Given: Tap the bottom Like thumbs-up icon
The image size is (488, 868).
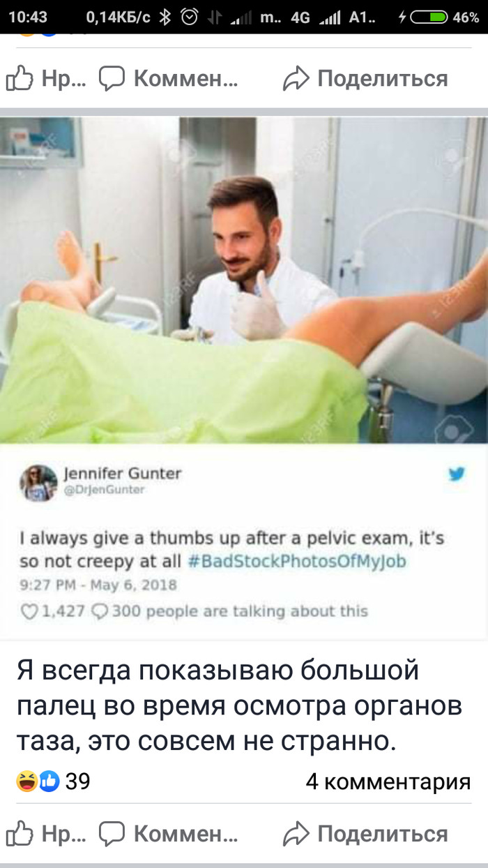Looking at the screenshot, I should 19,834.
